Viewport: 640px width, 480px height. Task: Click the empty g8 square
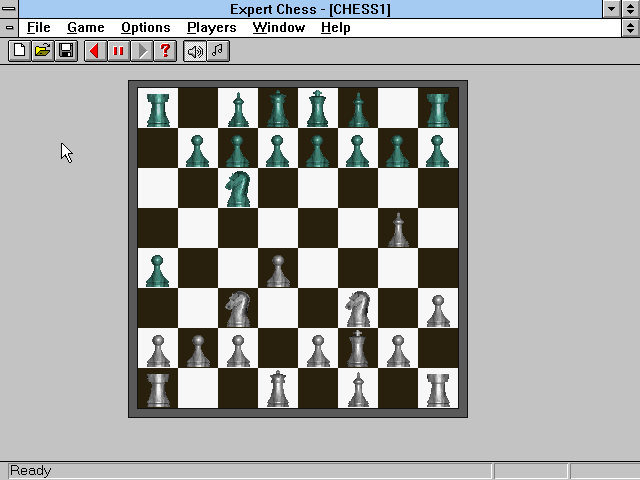click(398, 108)
